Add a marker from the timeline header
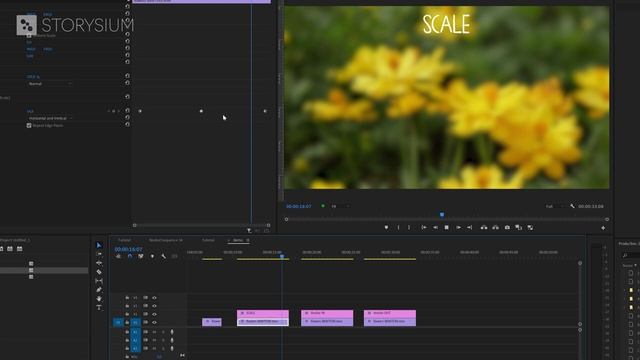This screenshot has width=640, height=360. tap(152, 256)
